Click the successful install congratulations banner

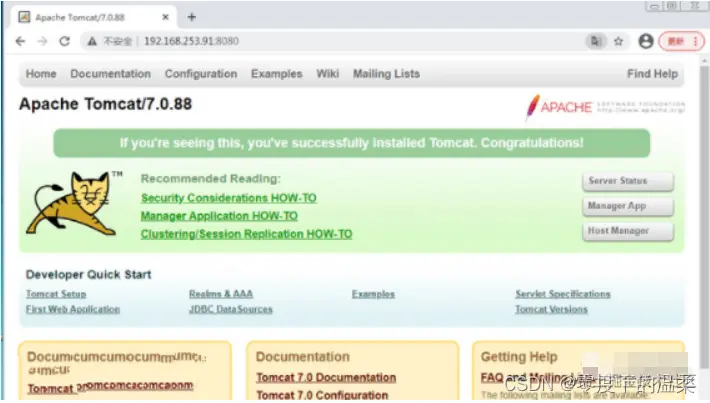coord(352,143)
